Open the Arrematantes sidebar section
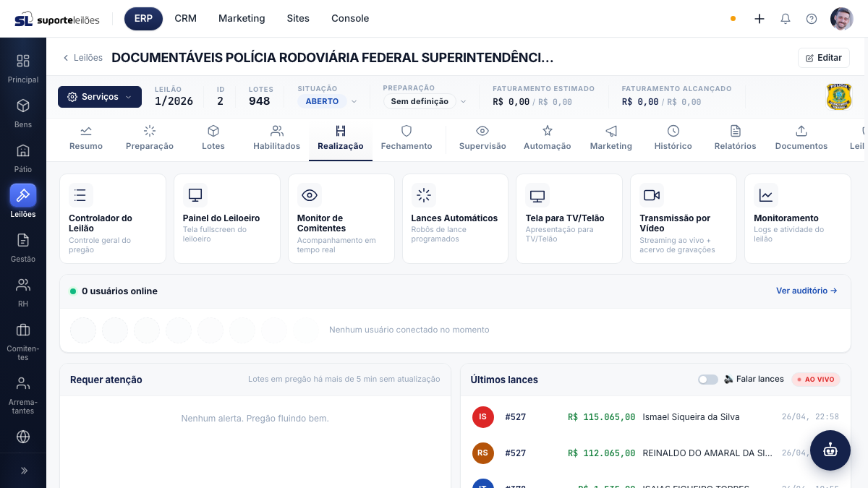The width and height of the screenshot is (868, 488). click(x=23, y=394)
